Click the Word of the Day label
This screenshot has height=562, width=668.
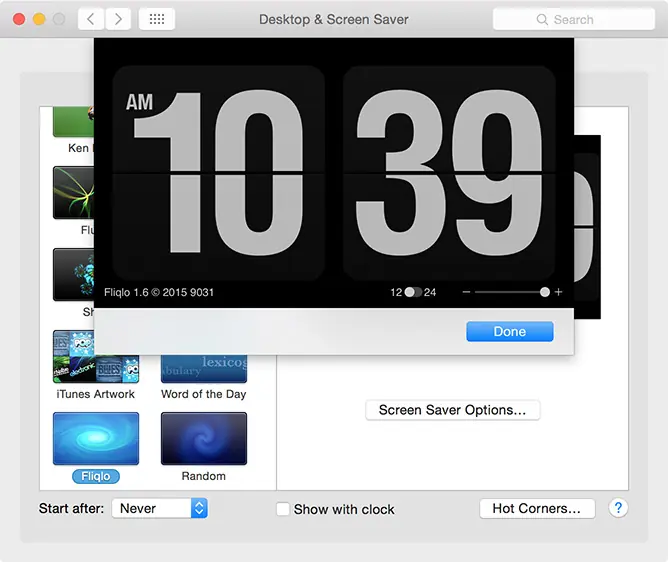click(x=204, y=394)
